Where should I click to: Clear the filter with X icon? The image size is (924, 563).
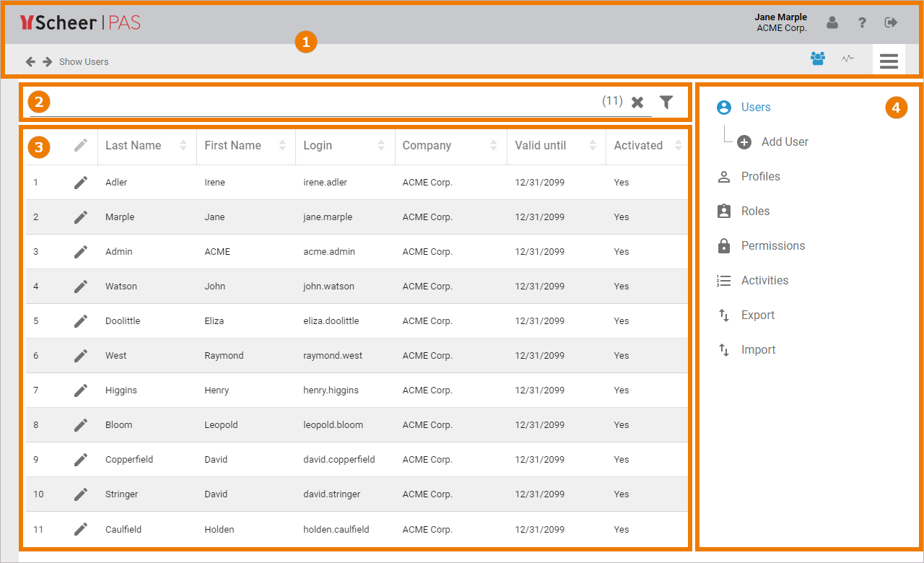[x=637, y=102]
